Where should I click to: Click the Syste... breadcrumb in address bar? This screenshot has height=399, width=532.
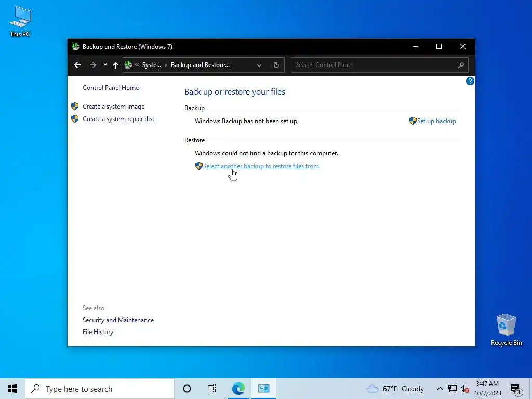pos(151,65)
